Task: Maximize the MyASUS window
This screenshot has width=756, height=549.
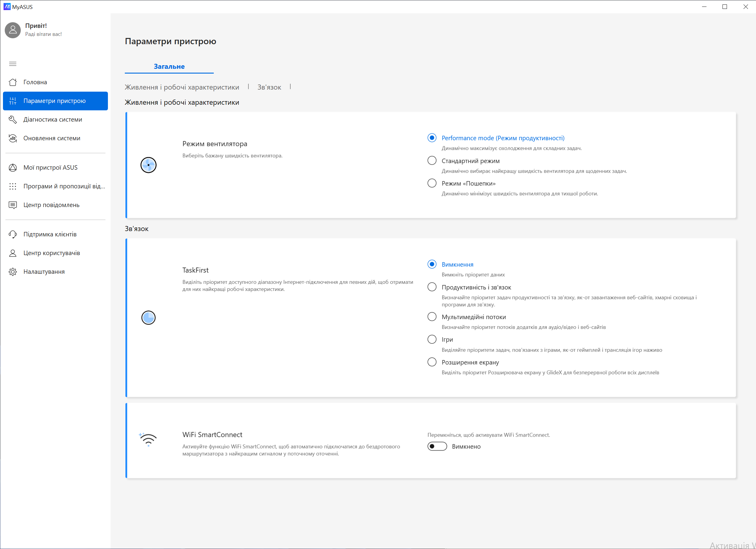Action: coord(725,7)
